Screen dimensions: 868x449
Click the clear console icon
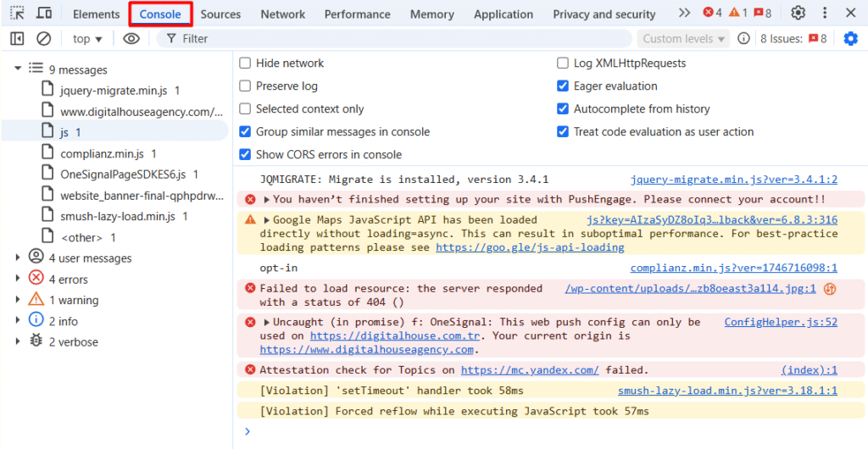[x=43, y=39]
